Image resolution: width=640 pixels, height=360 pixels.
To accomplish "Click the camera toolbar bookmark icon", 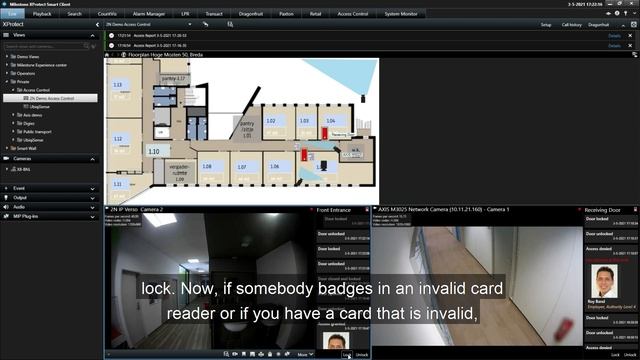I will click(x=244, y=354).
